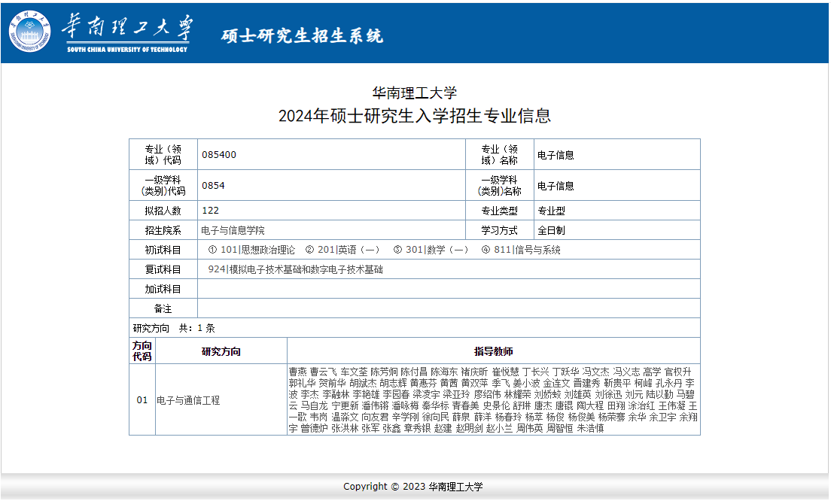Click advisor name 向友君
The image size is (831, 504).
(x=375, y=417)
